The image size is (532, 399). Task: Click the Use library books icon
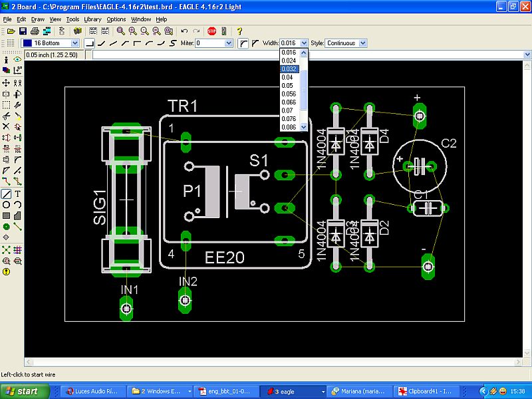78,31
